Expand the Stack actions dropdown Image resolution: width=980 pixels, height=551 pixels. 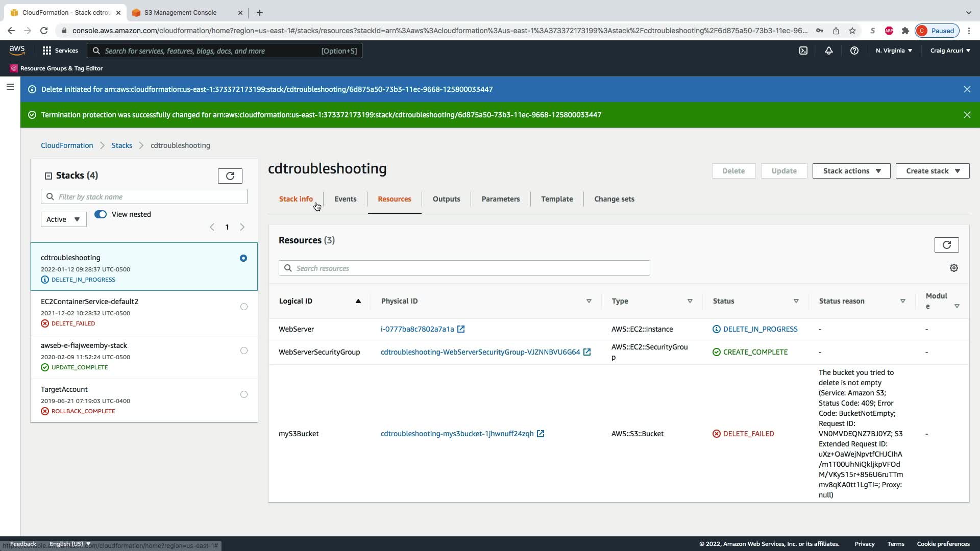851,171
